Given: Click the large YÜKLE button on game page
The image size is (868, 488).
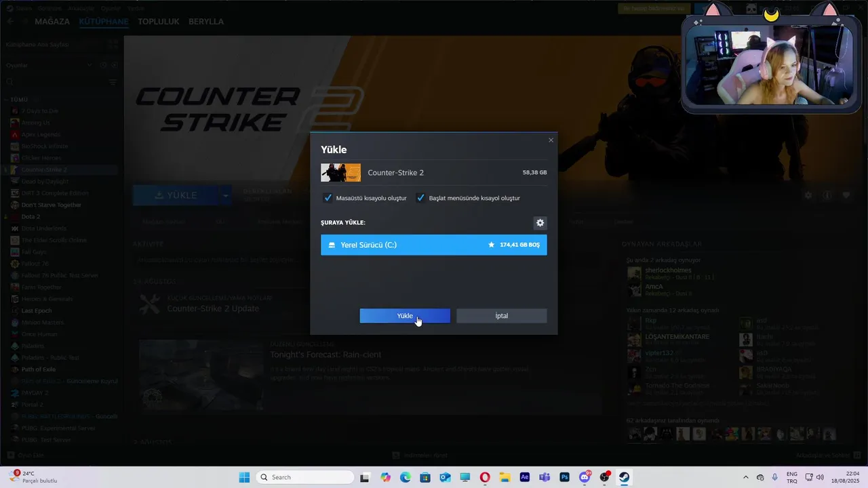Looking at the screenshot, I should 176,195.
